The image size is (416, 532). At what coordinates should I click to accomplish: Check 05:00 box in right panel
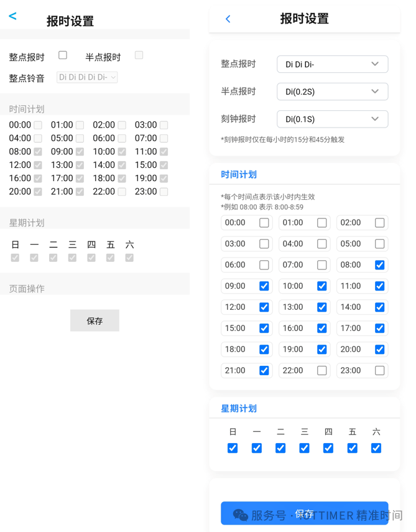coord(380,244)
